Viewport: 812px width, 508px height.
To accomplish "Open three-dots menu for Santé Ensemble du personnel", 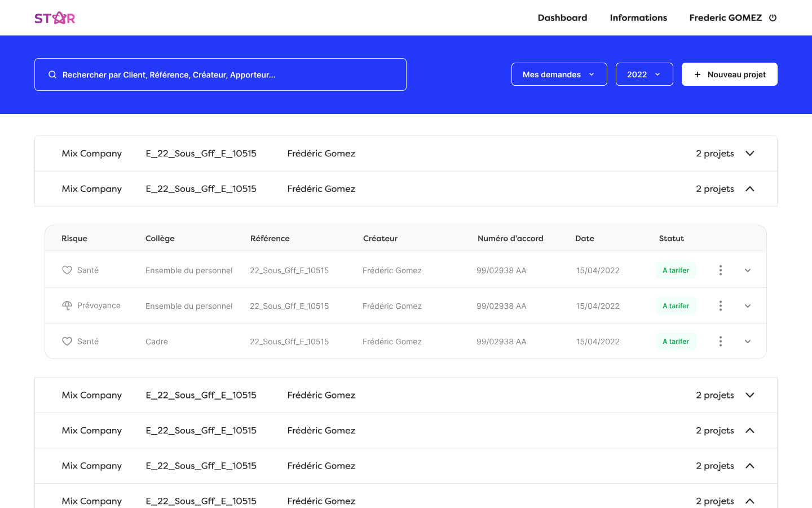I will [x=721, y=270].
